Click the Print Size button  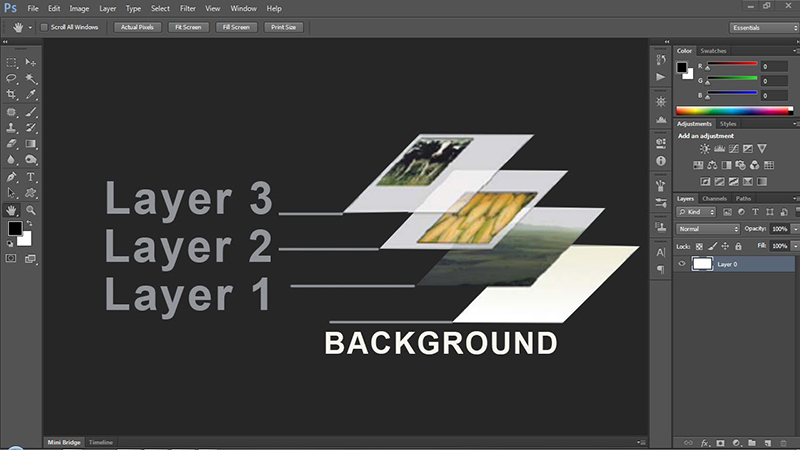(x=284, y=27)
